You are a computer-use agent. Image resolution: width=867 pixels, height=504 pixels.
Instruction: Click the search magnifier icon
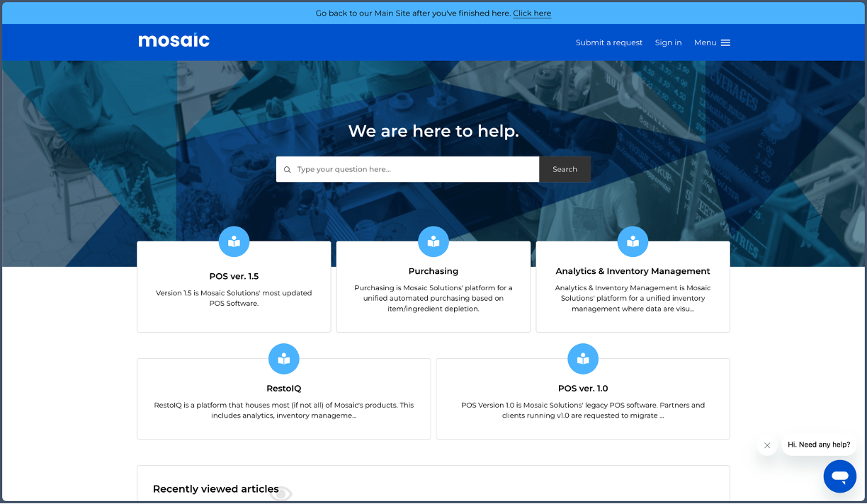click(287, 170)
